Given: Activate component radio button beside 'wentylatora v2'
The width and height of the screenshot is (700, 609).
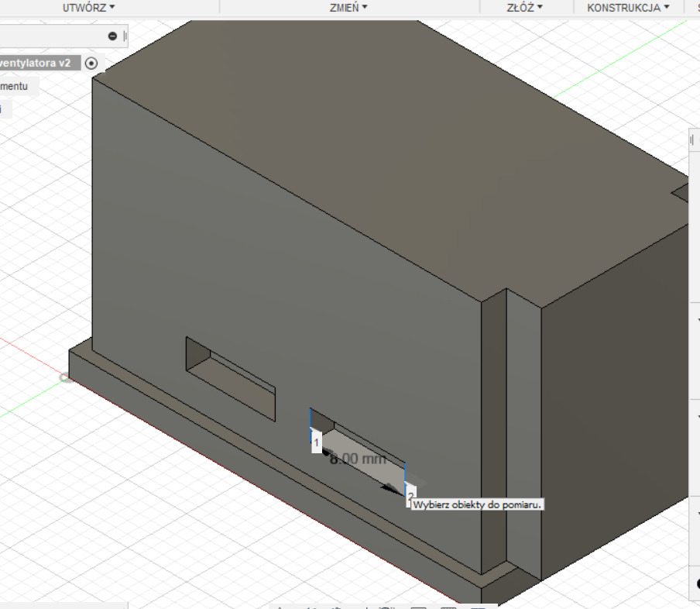Looking at the screenshot, I should point(91,64).
